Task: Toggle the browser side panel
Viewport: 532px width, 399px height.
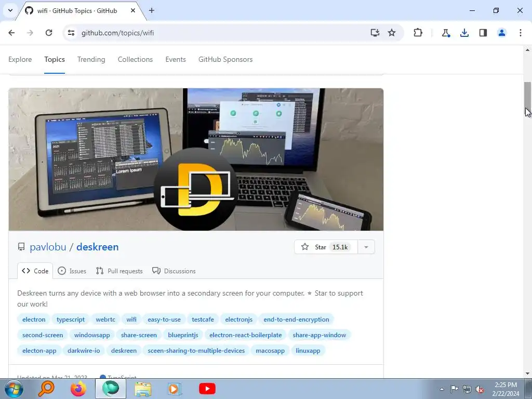Action: (x=483, y=33)
